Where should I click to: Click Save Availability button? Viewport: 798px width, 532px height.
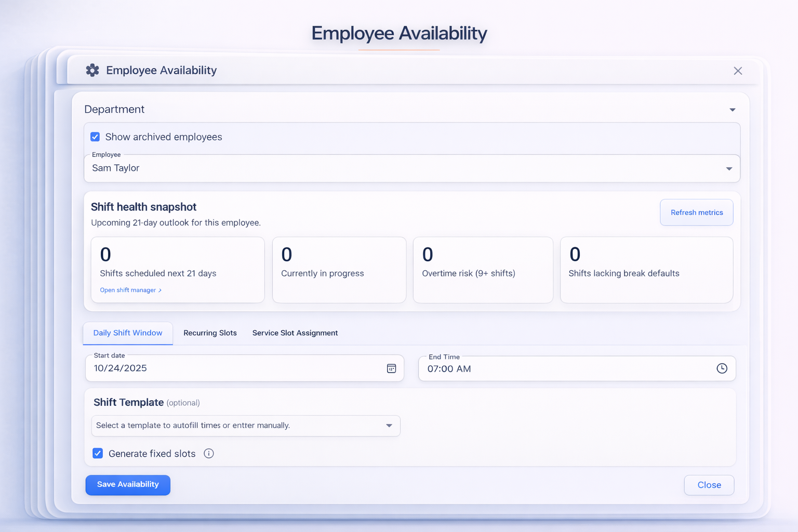[128, 485]
